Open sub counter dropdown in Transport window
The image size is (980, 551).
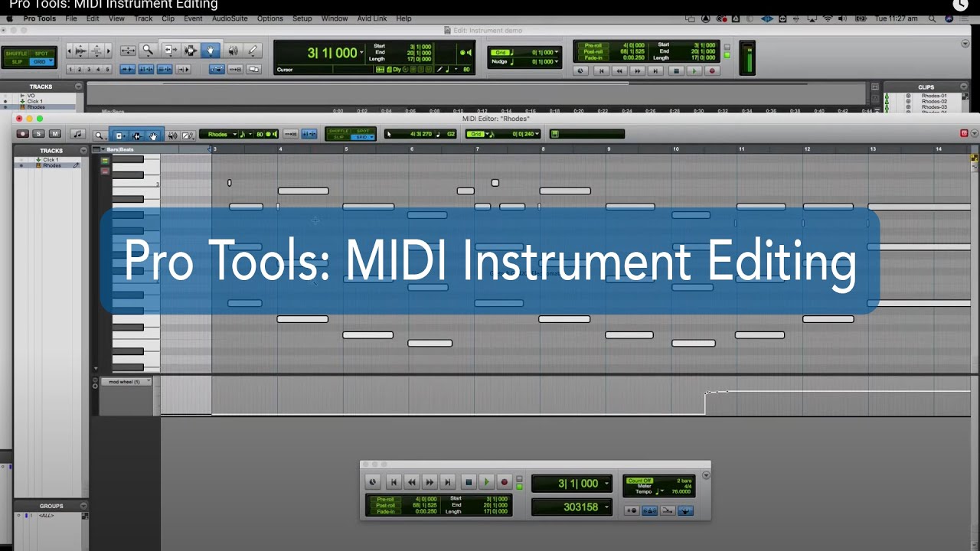pyautogui.click(x=606, y=507)
